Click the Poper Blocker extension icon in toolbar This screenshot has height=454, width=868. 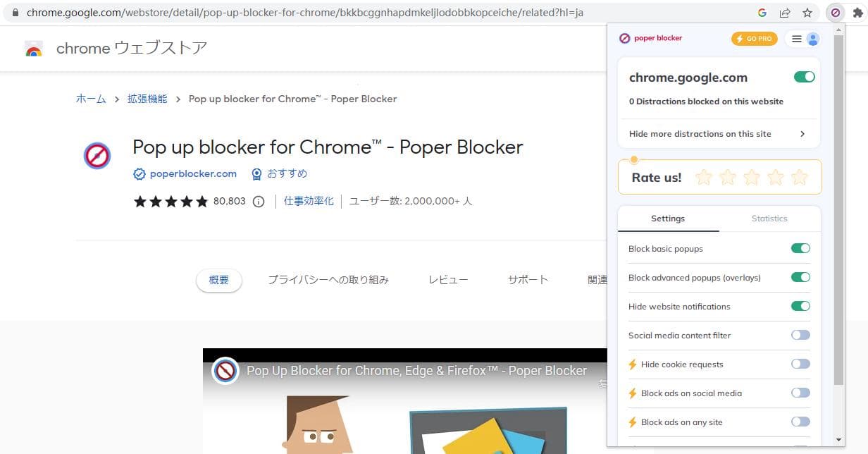pyautogui.click(x=836, y=12)
